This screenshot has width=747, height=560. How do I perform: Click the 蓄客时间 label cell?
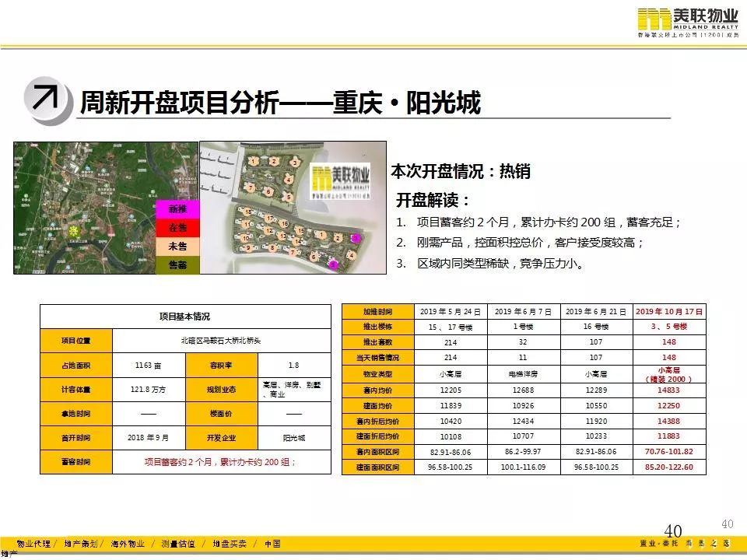[x=76, y=462]
